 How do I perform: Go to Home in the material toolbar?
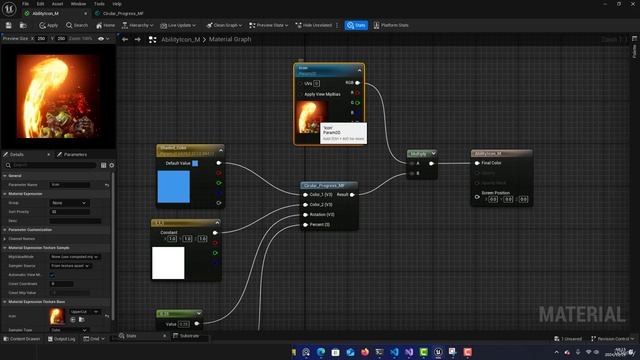pos(105,25)
